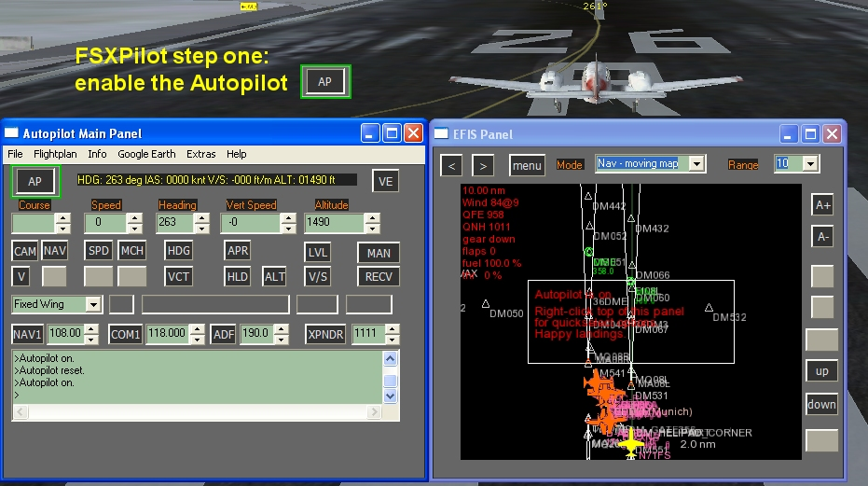Increase NAV1 frequency with up arrow
Viewport: 868px width, 486px height.
coord(91,329)
